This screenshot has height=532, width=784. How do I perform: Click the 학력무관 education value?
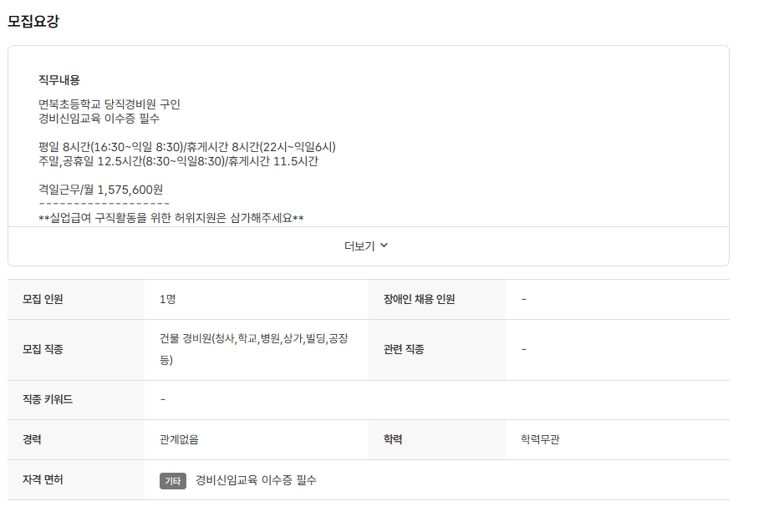point(540,439)
